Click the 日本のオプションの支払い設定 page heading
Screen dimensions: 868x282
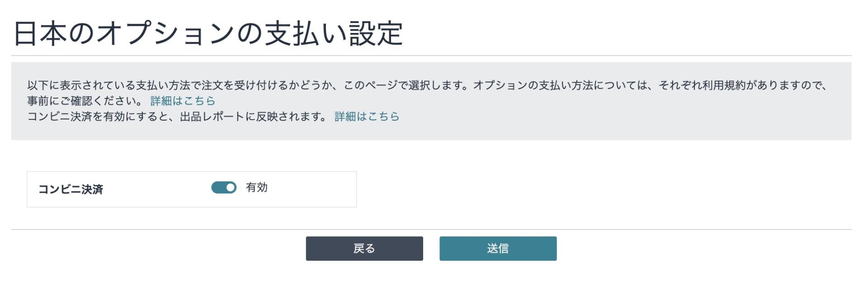pos(208,33)
